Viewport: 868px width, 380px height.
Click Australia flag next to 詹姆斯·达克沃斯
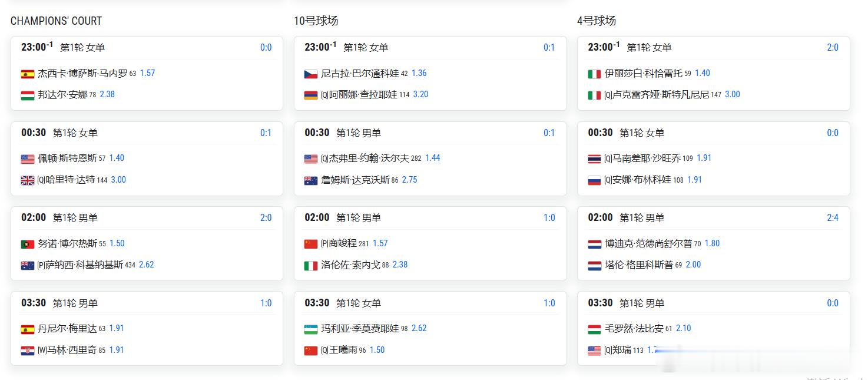[x=311, y=181]
